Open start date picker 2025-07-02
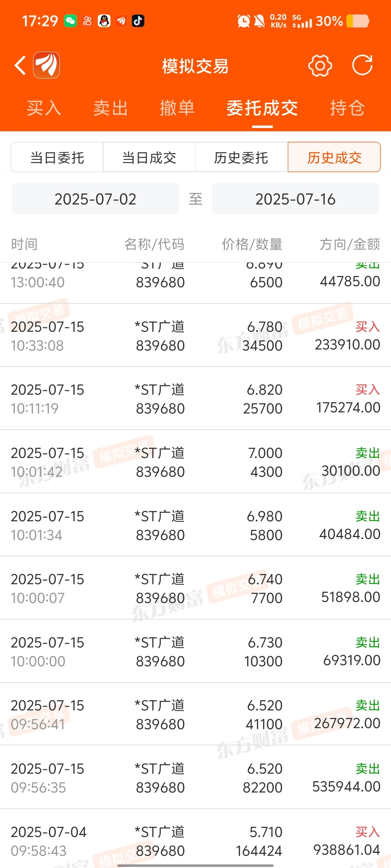 pyautogui.click(x=95, y=199)
